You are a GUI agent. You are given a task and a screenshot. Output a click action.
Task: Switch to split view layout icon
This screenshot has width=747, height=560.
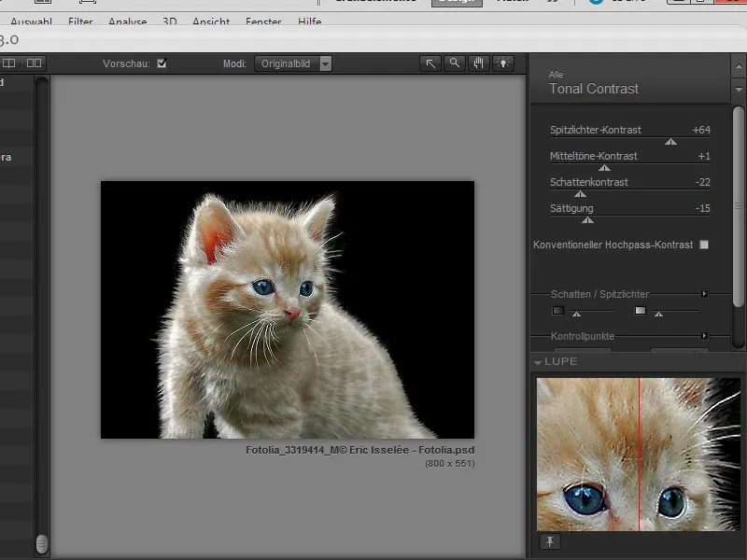pos(34,63)
